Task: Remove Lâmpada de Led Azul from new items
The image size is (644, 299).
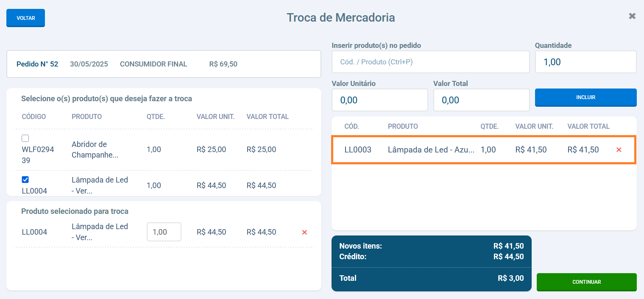Action: [x=619, y=149]
